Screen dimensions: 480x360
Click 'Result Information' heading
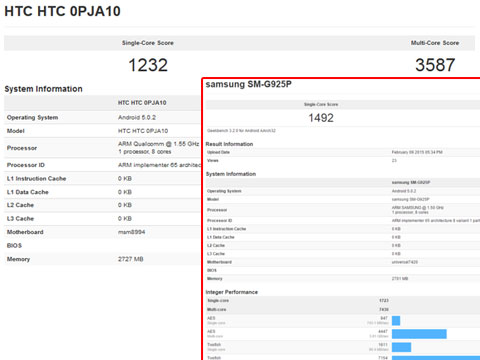point(229,144)
